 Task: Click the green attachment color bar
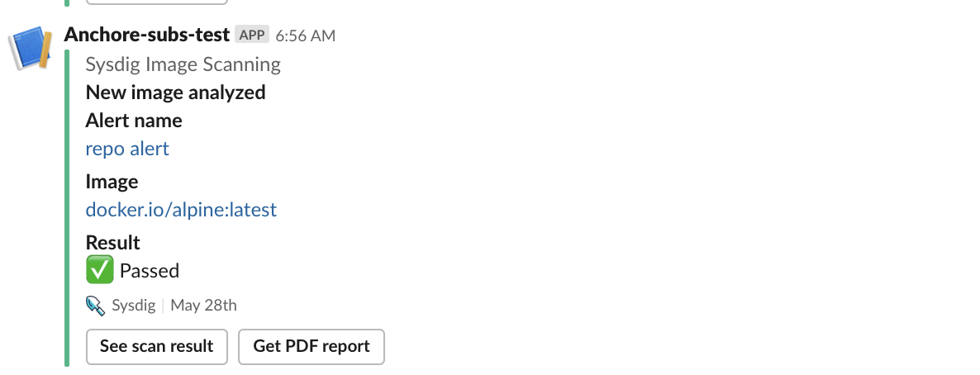coord(67,208)
